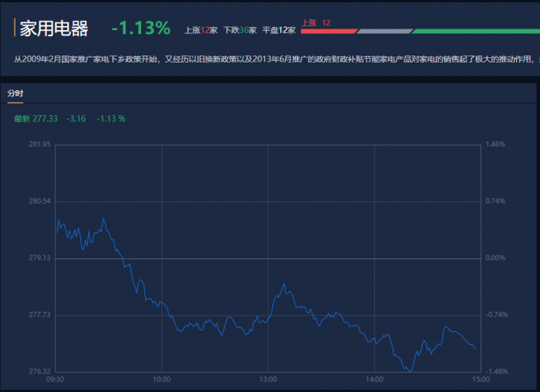The height and width of the screenshot is (392, 540).
Task: Click the 10:30 time axis label
Action: click(x=161, y=380)
